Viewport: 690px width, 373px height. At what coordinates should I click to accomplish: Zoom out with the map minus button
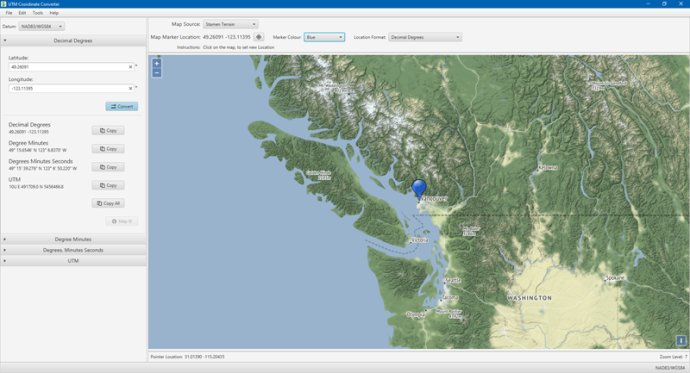click(x=157, y=73)
